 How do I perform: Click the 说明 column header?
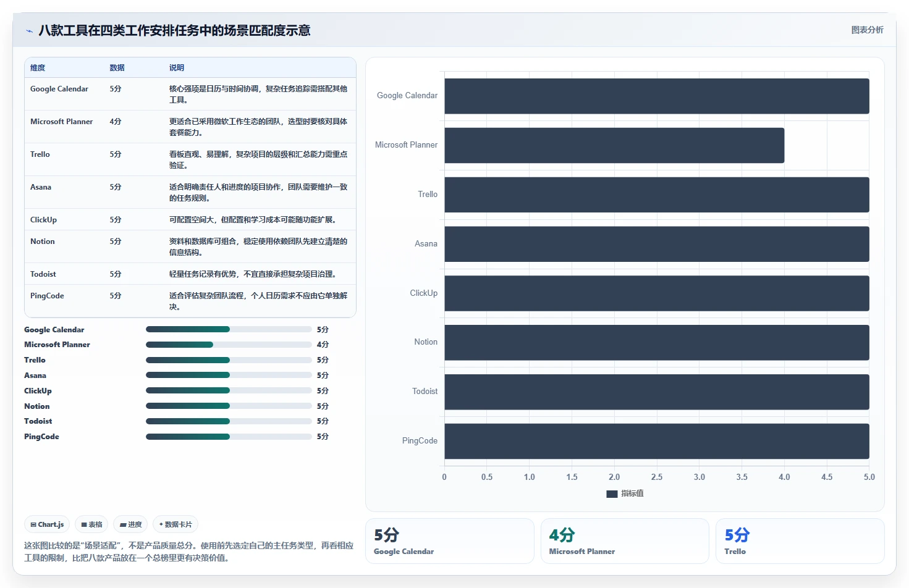pyautogui.click(x=177, y=68)
